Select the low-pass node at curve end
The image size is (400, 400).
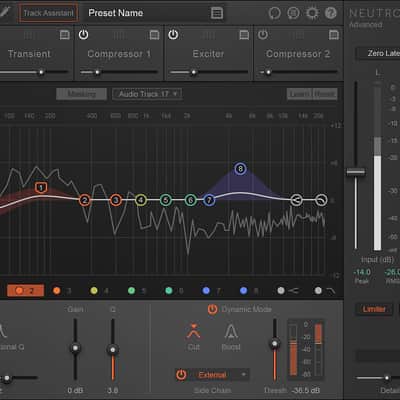pyautogui.click(x=321, y=200)
